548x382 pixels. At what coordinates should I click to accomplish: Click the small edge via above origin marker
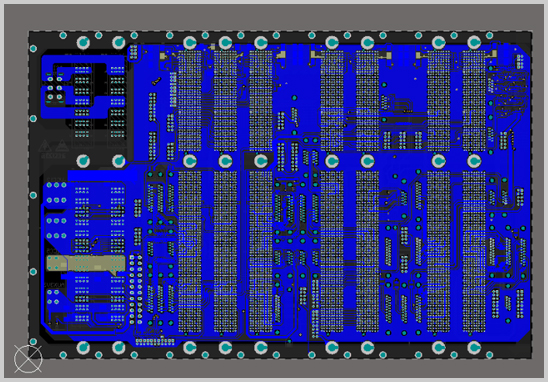coord(33,341)
